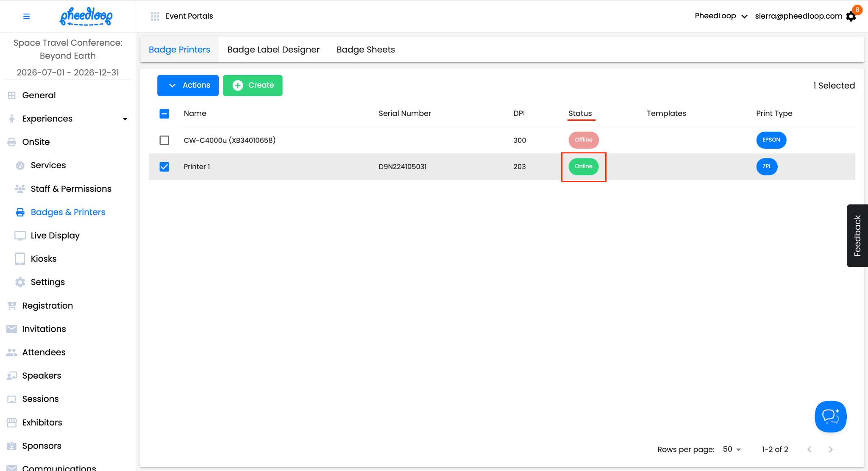Click the Badges & Printers printer icon

pos(20,212)
